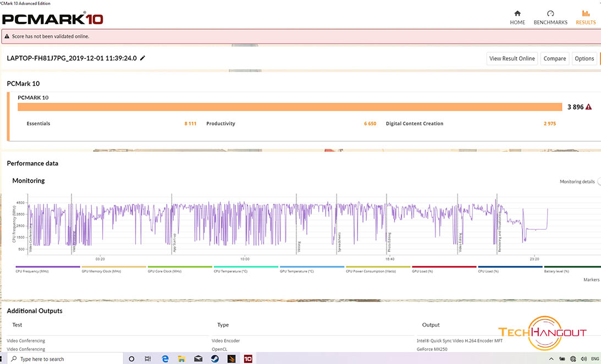Open File Explorer from taskbar

181,359
